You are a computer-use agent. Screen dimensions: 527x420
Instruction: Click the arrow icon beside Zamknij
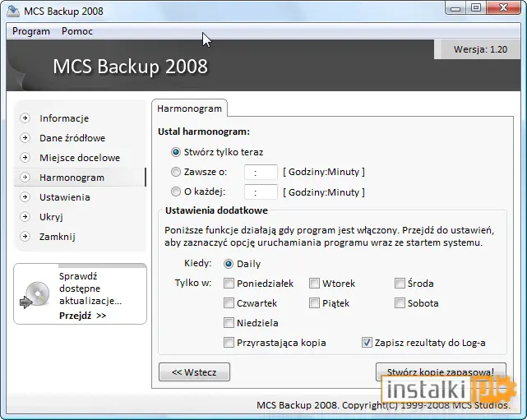click(25, 237)
